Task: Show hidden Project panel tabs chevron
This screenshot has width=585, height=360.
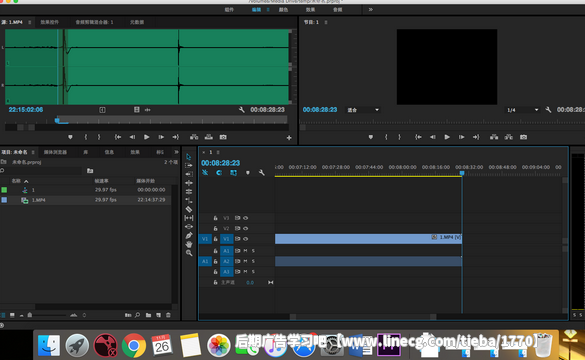Action: click(x=176, y=152)
